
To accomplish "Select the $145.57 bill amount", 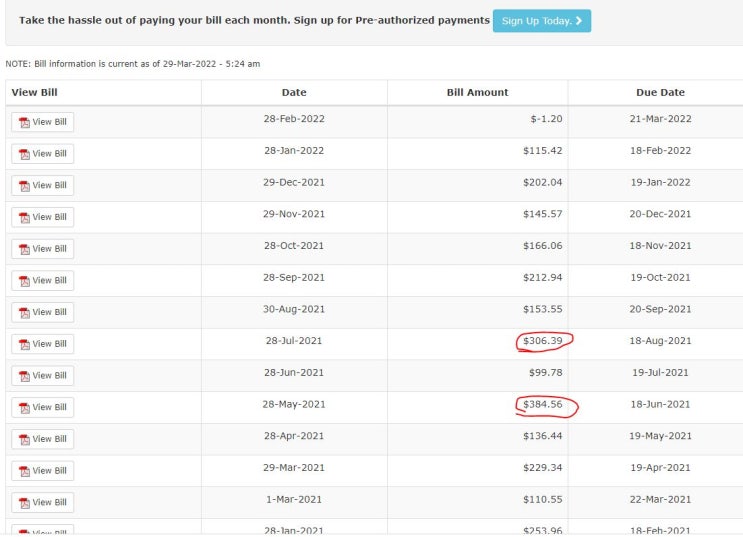I will [543, 214].
